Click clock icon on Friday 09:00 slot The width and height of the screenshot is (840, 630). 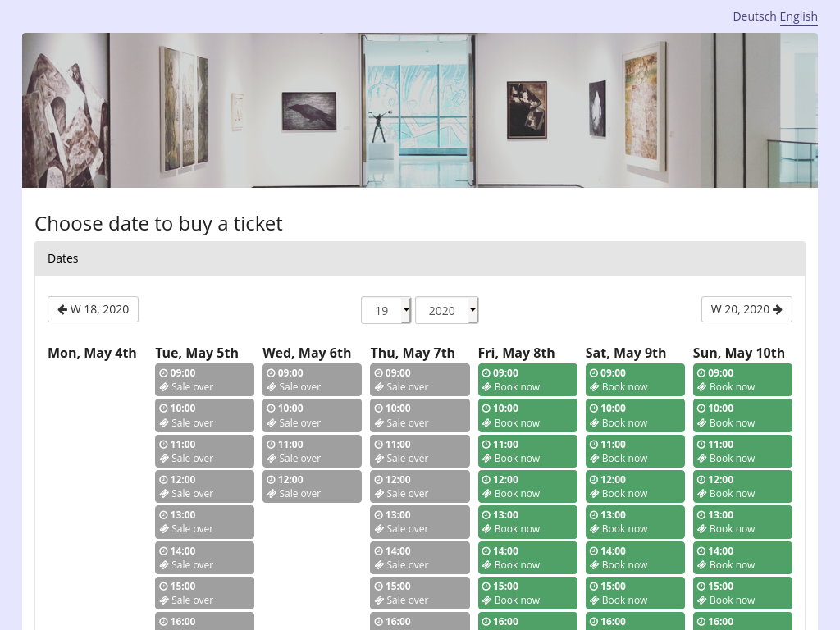[486, 373]
